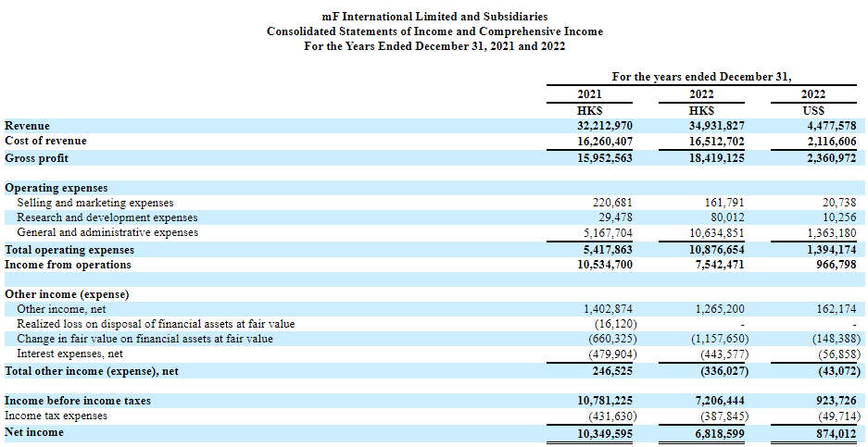Viewport: 868px width, 447px height.
Task: Select gross profit value 2,360,972
Action: (832, 158)
